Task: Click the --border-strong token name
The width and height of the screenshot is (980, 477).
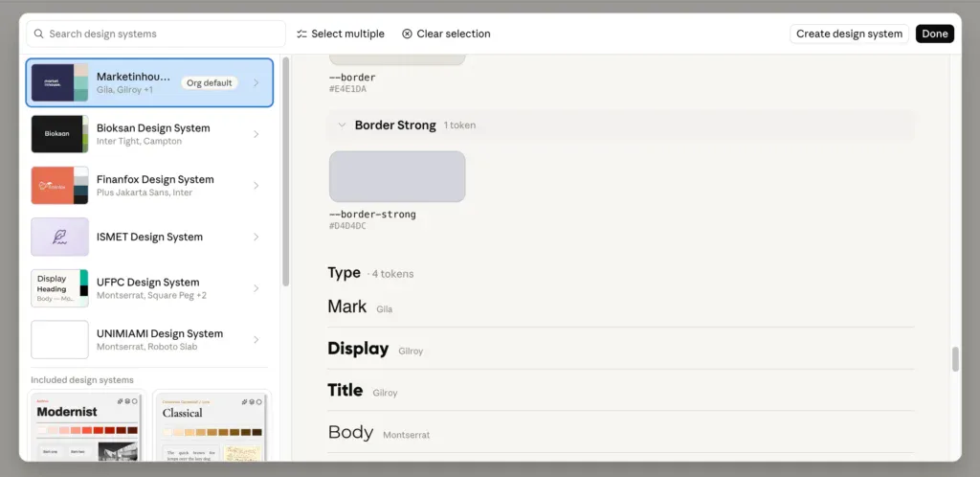Action: tap(372, 215)
